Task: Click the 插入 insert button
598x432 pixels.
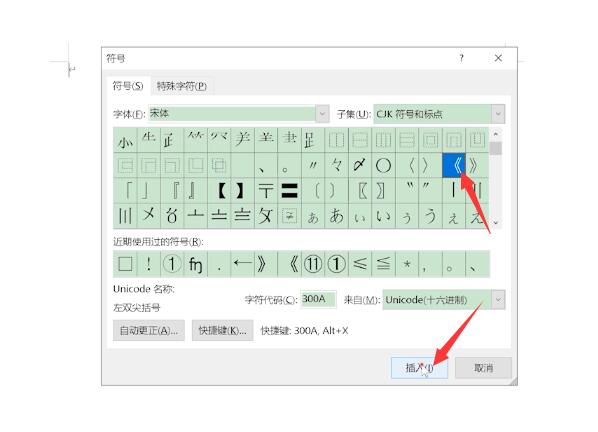Action: [419, 368]
